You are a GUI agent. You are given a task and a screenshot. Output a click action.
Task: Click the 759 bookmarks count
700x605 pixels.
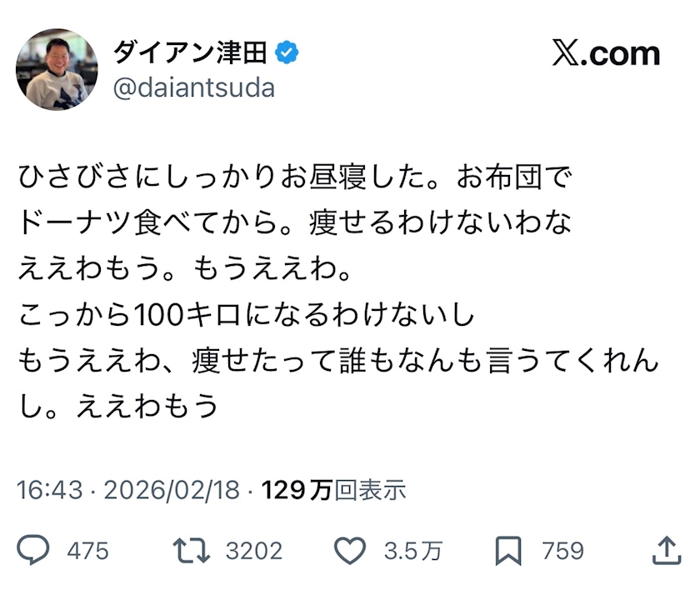click(563, 551)
